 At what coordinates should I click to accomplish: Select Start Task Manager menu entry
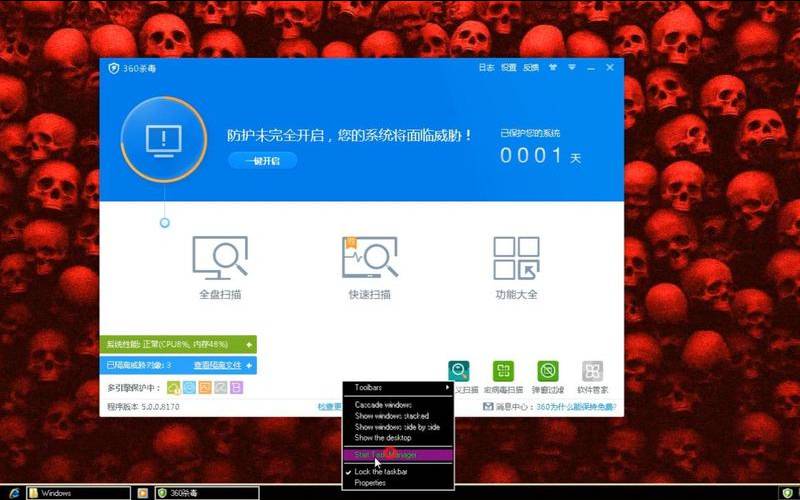click(398, 454)
